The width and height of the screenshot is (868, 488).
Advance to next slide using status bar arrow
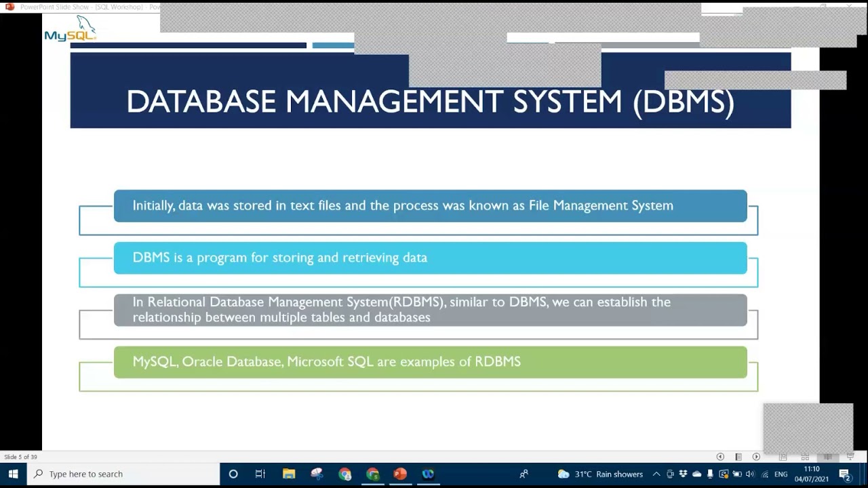click(x=756, y=457)
